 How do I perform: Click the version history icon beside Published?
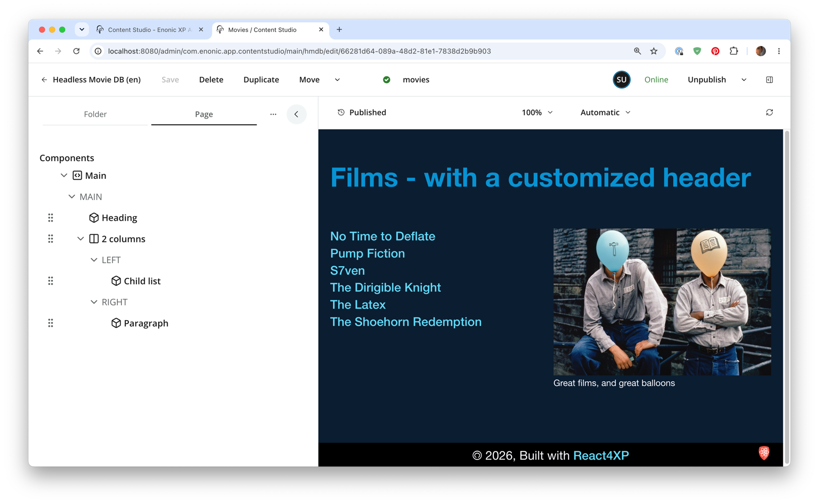pyautogui.click(x=341, y=113)
